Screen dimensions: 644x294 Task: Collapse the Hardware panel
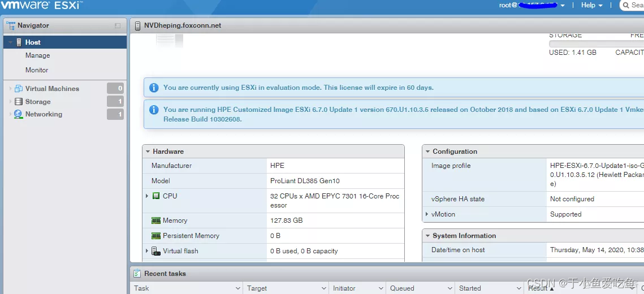(x=148, y=152)
